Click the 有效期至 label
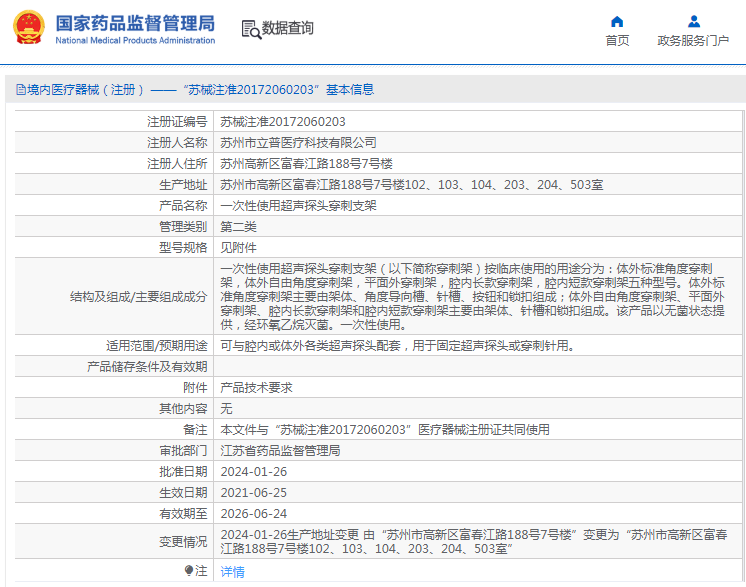 pos(183,513)
